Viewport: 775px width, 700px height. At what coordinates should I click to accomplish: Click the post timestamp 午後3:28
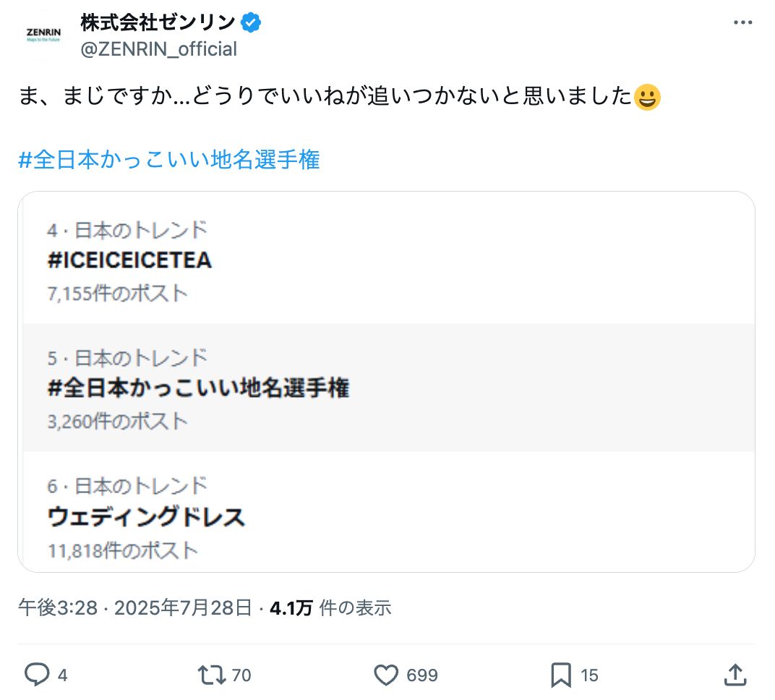click(58, 607)
